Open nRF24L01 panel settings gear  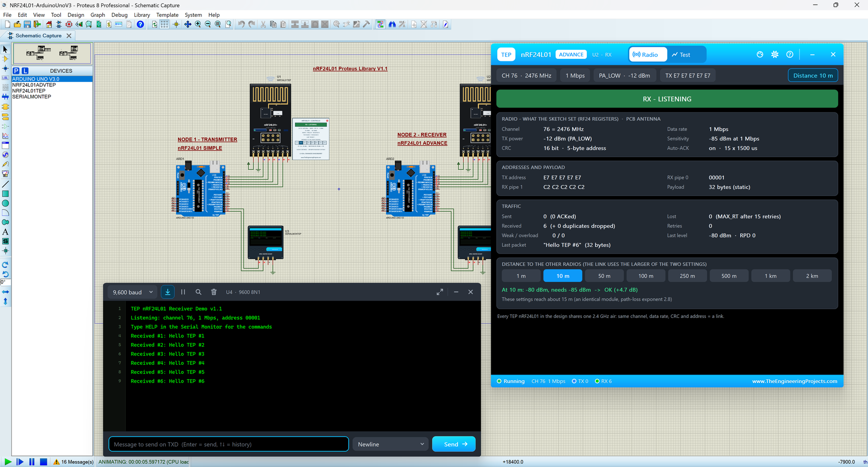tap(775, 55)
